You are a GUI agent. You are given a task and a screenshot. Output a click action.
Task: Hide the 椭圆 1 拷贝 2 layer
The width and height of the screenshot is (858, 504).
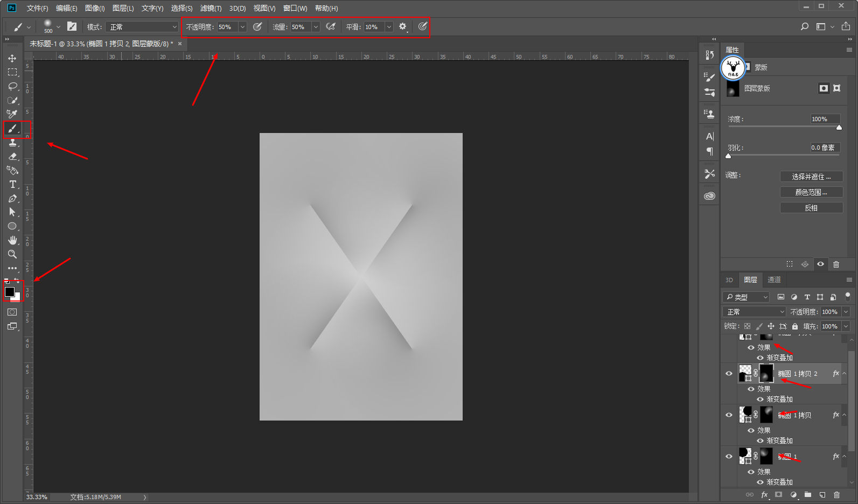tap(729, 374)
